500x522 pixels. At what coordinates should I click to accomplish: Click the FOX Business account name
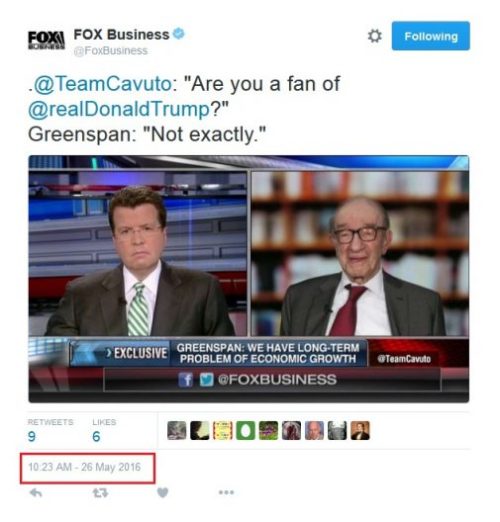121,34
